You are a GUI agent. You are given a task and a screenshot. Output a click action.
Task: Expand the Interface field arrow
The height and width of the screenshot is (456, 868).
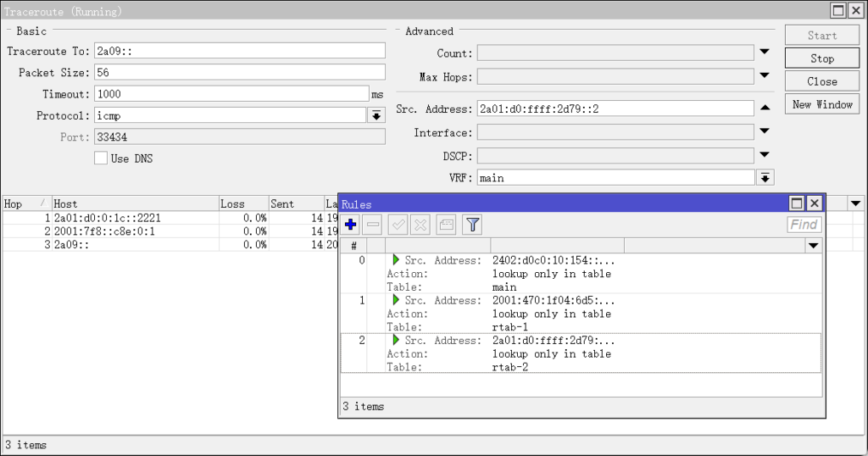point(765,131)
